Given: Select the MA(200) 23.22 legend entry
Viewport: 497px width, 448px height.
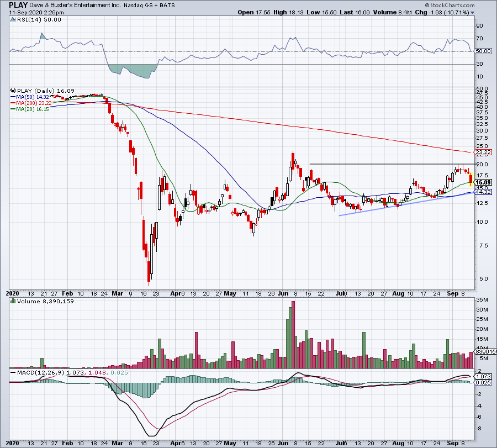Looking at the screenshot, I should pos(31,103).
